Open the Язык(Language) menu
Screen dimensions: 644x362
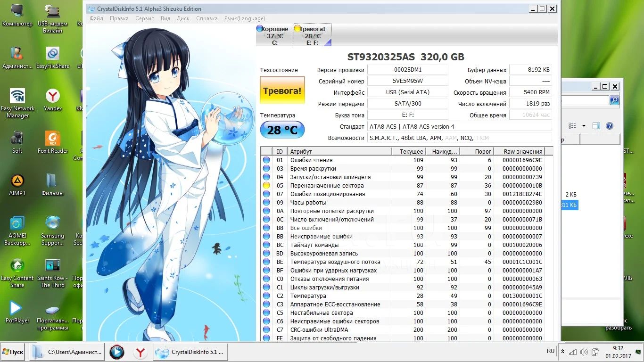tap(244, 18)
